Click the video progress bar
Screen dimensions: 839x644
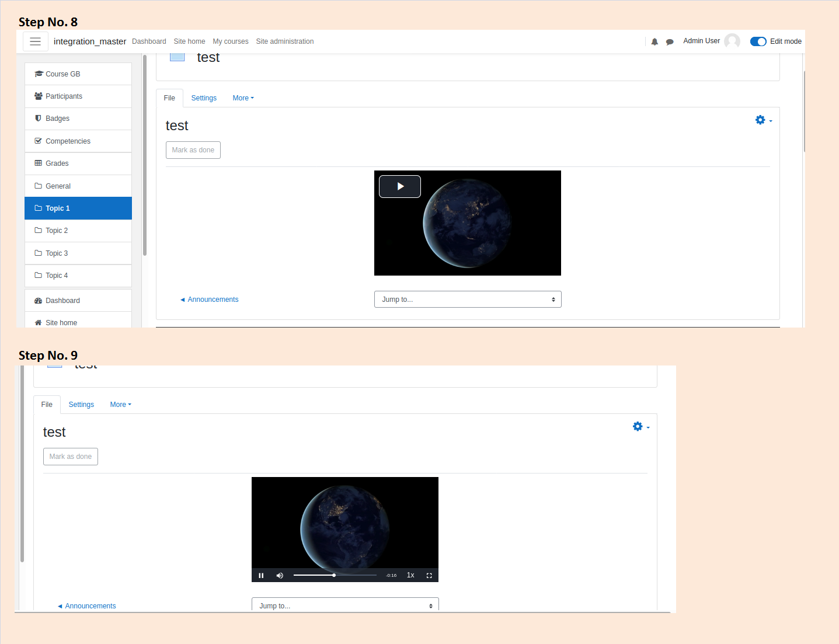pos(335,576)
